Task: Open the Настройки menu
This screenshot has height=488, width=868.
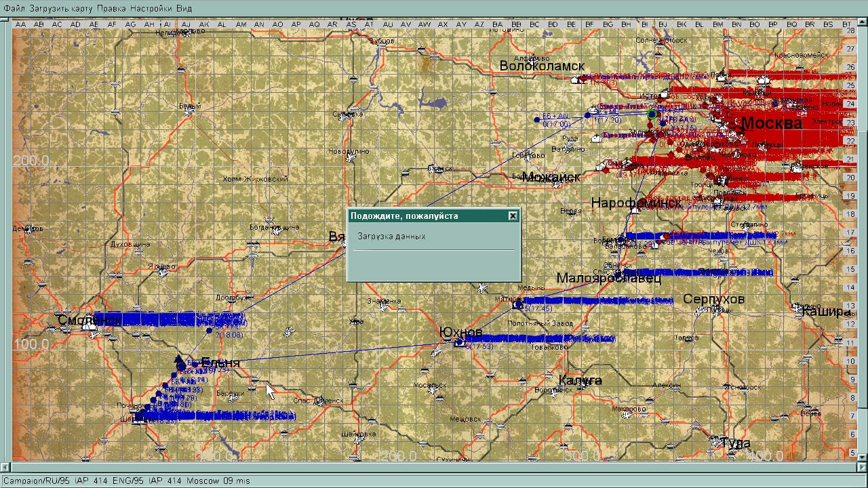Action: (x=151, y=8)
